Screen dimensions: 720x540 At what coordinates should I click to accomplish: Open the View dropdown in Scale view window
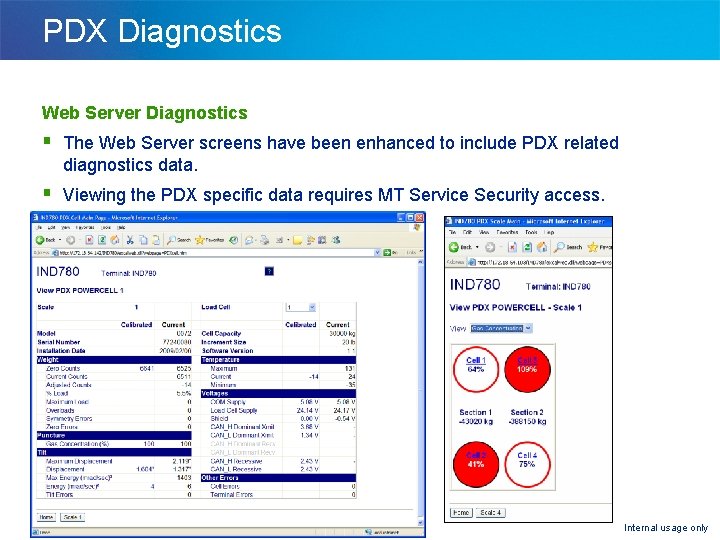pos(501,328)
